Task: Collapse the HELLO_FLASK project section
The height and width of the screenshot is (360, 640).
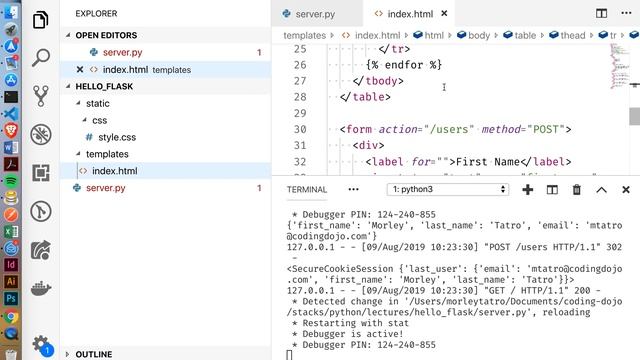Action: point(68,86)
